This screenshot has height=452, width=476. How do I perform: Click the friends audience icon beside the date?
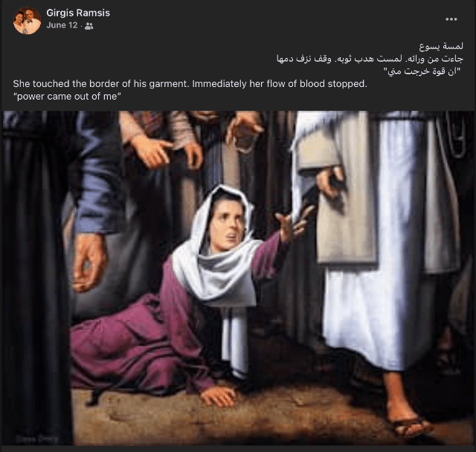(x=89, y=26)
